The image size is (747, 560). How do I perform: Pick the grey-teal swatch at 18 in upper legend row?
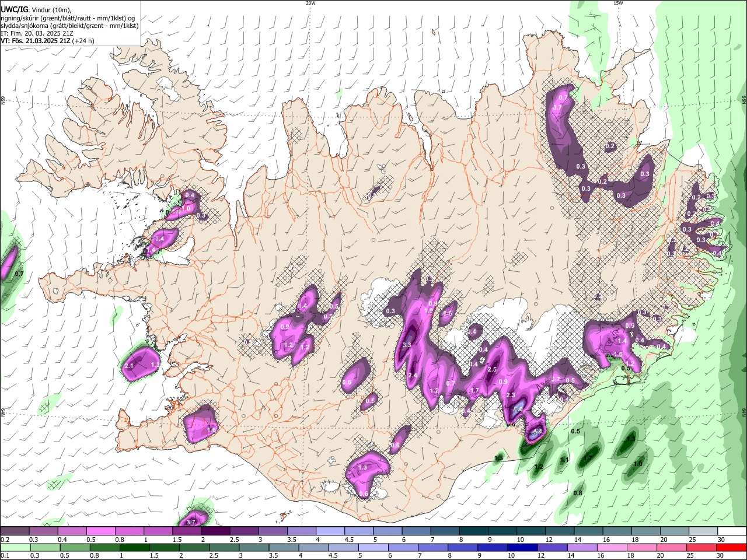[x=646, y=531]
